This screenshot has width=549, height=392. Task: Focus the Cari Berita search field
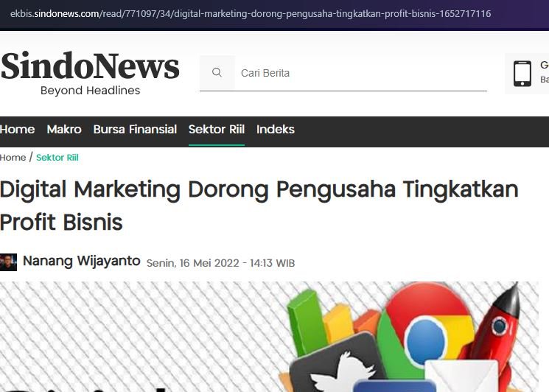pos(360,73)
